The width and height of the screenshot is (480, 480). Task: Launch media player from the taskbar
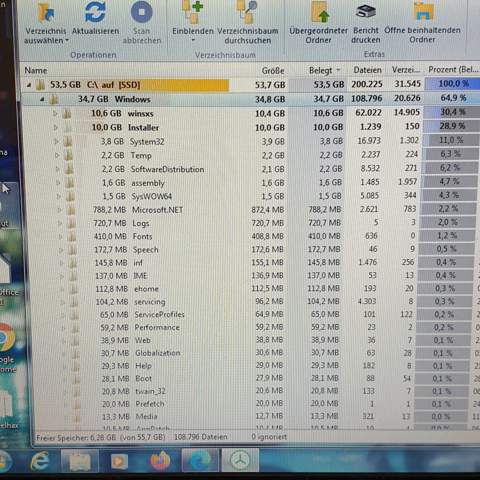[x=120, y=461]
